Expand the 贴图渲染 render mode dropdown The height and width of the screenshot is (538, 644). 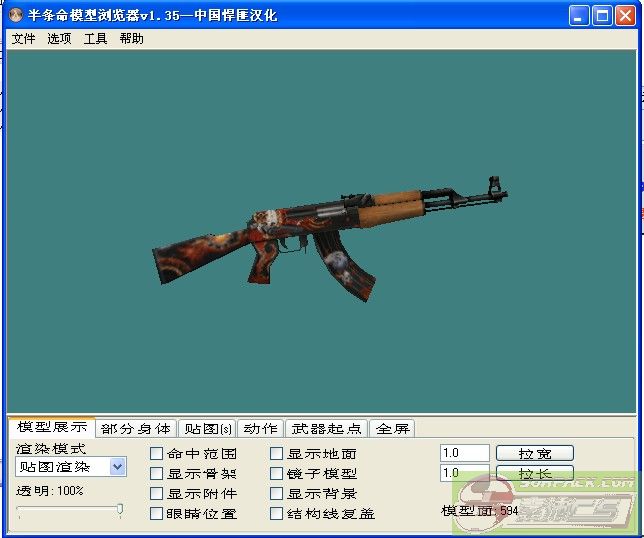(x=117, y=467)
